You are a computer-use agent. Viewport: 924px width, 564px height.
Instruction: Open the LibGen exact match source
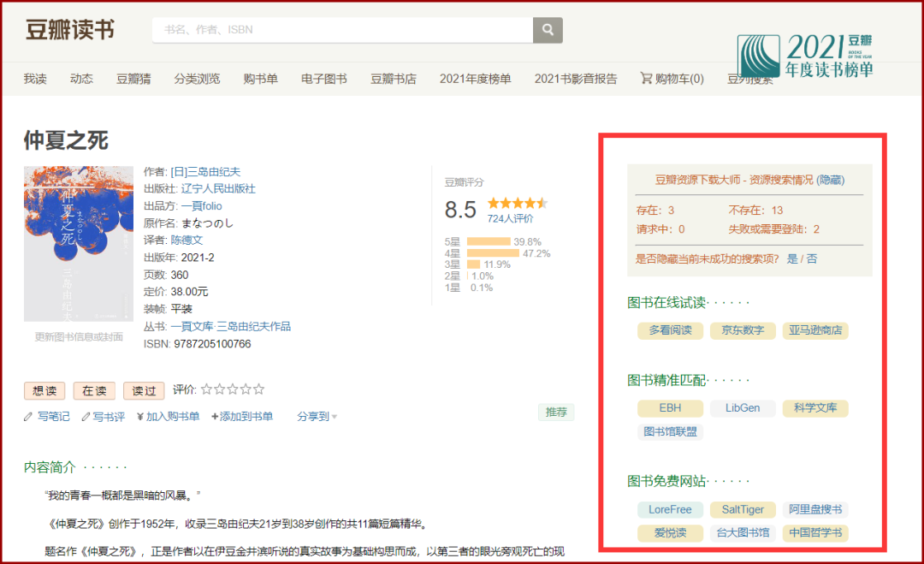(743, 408)
